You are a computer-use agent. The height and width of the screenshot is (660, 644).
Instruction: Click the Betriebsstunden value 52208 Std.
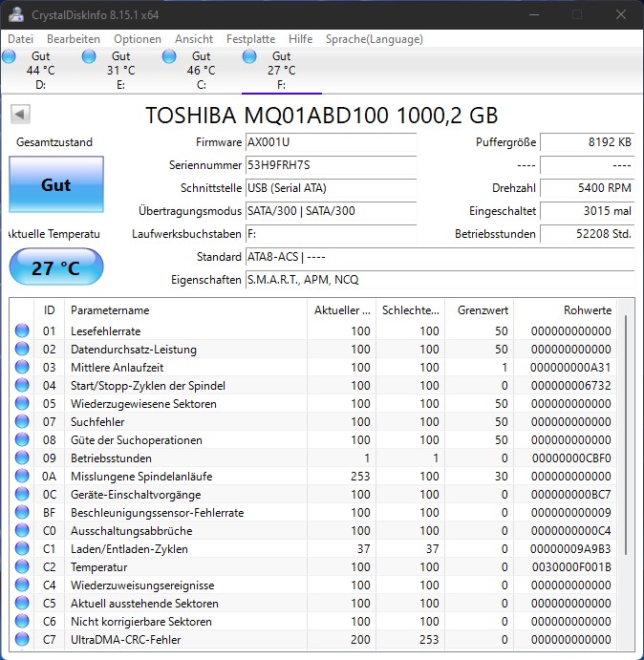587,234
